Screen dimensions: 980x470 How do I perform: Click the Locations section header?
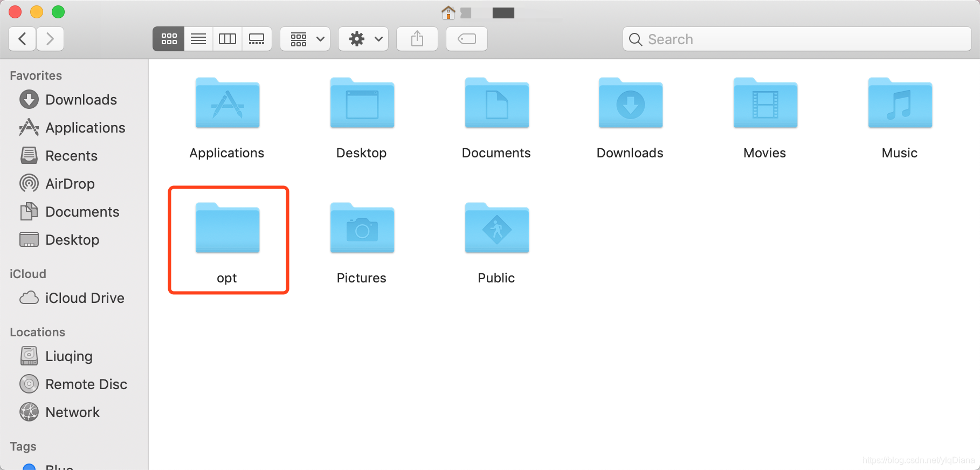[x=37, y=332]
